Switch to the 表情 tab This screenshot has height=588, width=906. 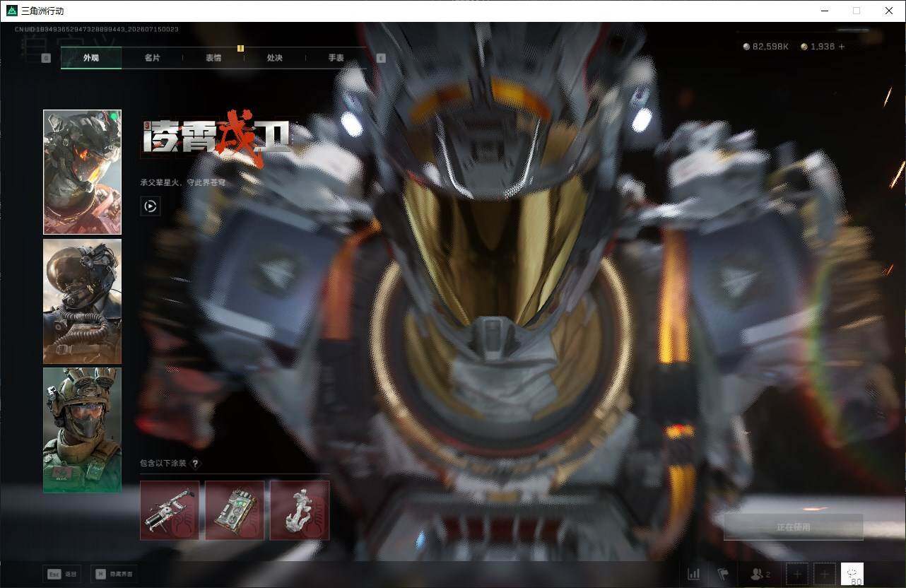(213, 58)
